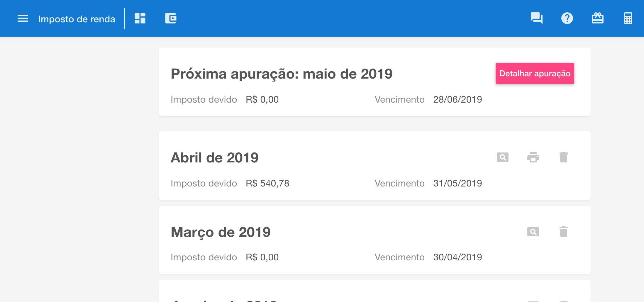
Task: Delete the Março de 2019 record
Action: [563, 232]
